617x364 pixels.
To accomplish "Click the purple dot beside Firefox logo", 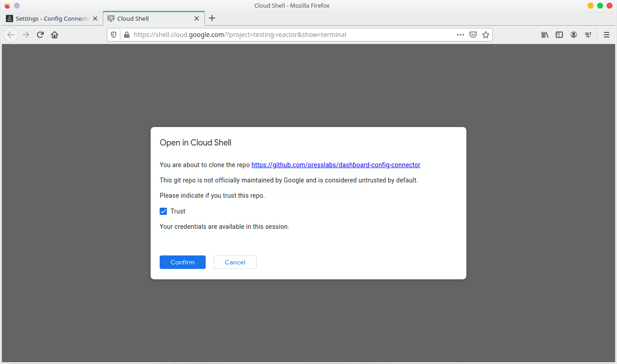I will (17, 5).
